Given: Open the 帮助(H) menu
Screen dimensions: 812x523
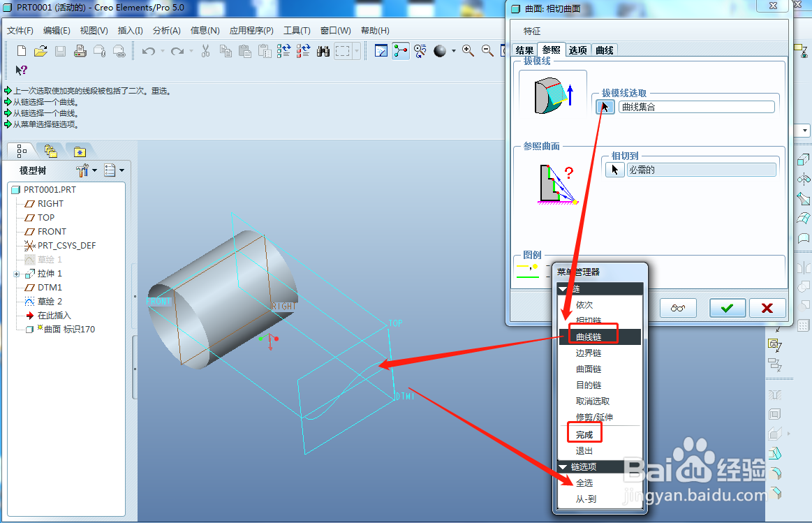Looking at the screenshot, I should 375,31.
